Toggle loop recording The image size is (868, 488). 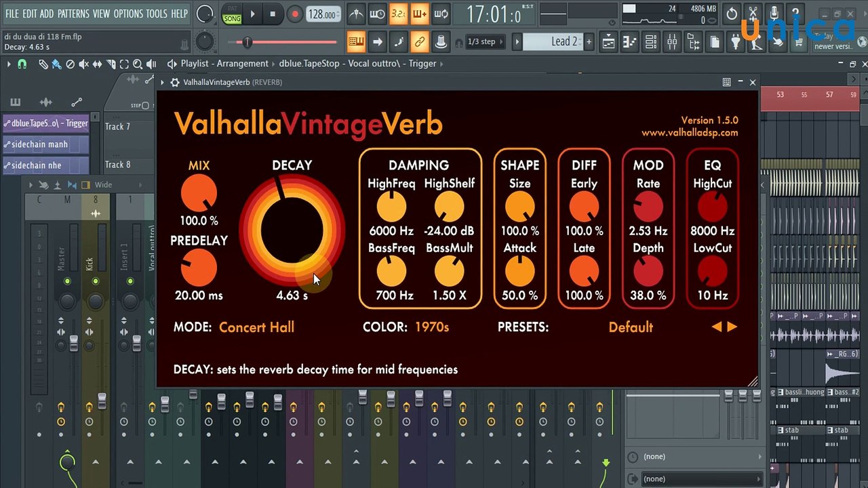(441, 14)
